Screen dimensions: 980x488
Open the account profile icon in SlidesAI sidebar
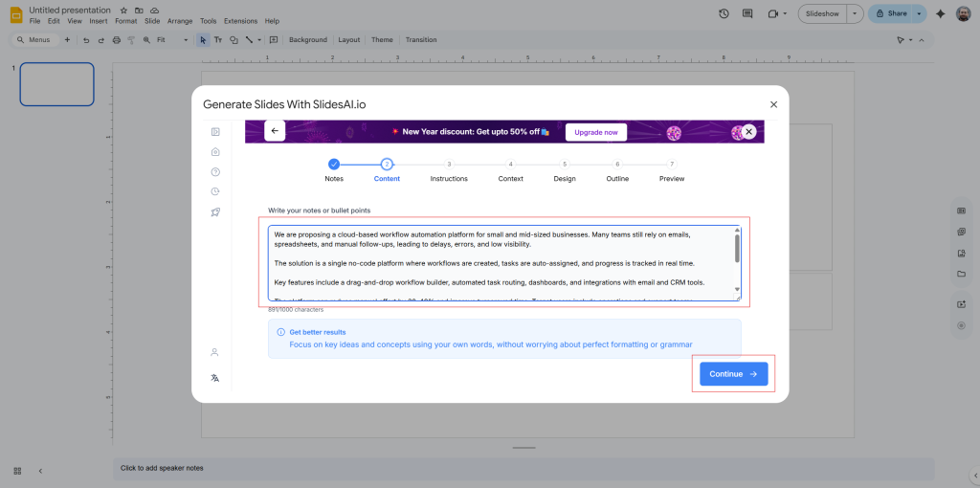coord(215,352)
